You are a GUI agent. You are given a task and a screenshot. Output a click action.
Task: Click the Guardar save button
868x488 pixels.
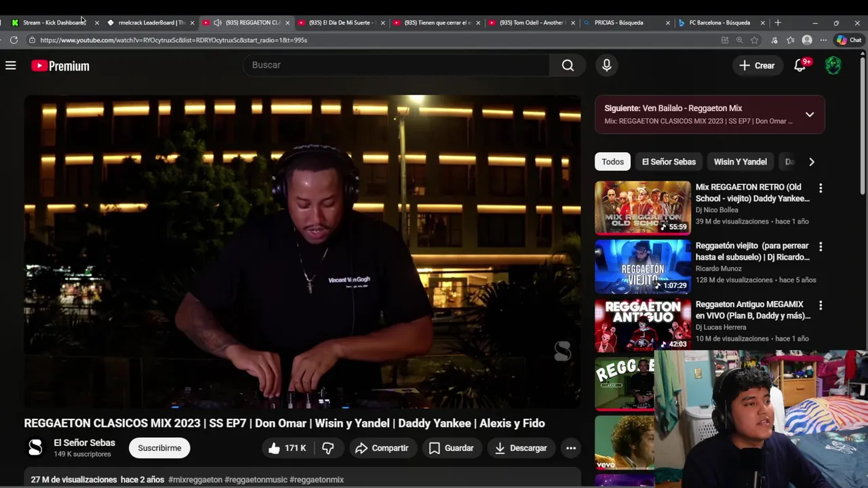452,448
